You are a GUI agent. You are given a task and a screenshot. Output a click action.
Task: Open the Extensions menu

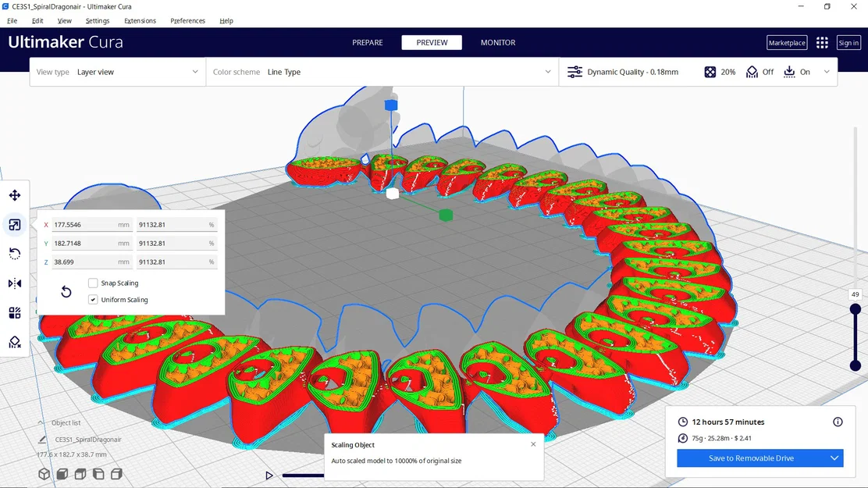click(140, 20)
